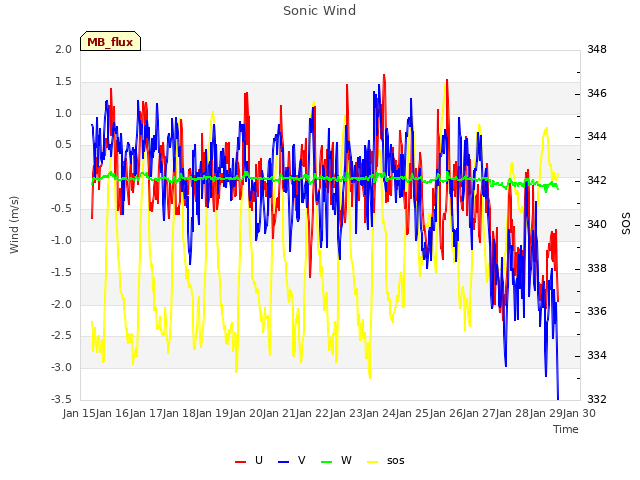Click the 1.0 left axis tick label
640x480 pixels.
tap(63, 113)
